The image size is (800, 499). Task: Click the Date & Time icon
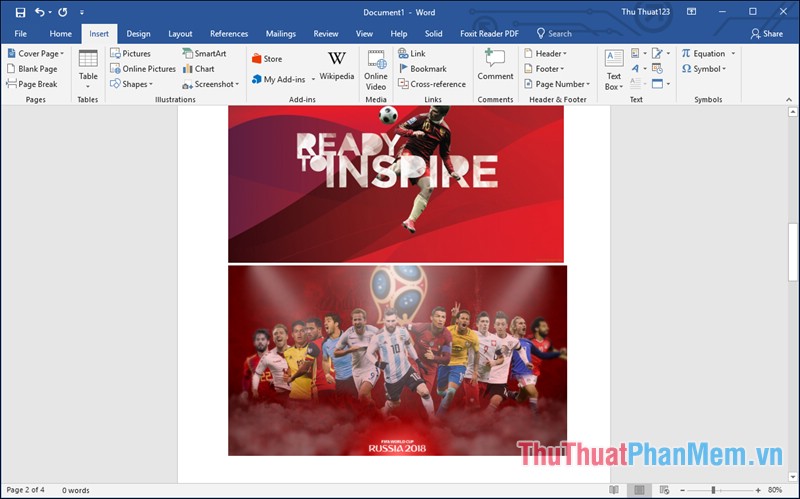[x=657, y=68]
